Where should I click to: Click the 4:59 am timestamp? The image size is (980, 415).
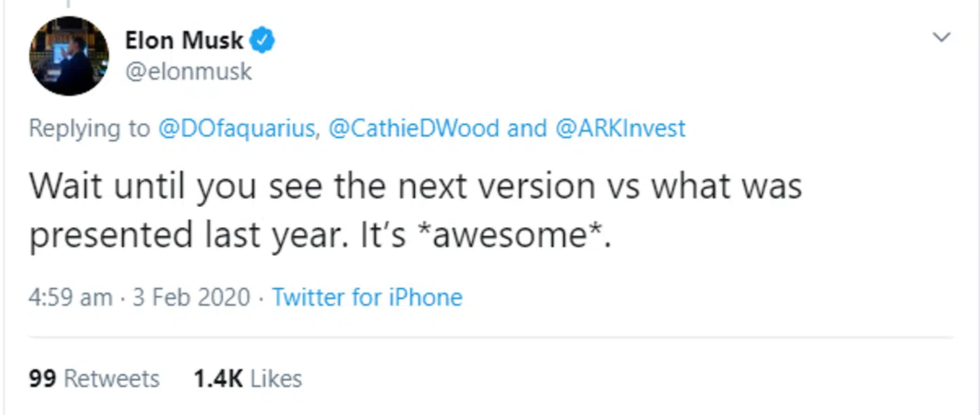pos(69,297)
